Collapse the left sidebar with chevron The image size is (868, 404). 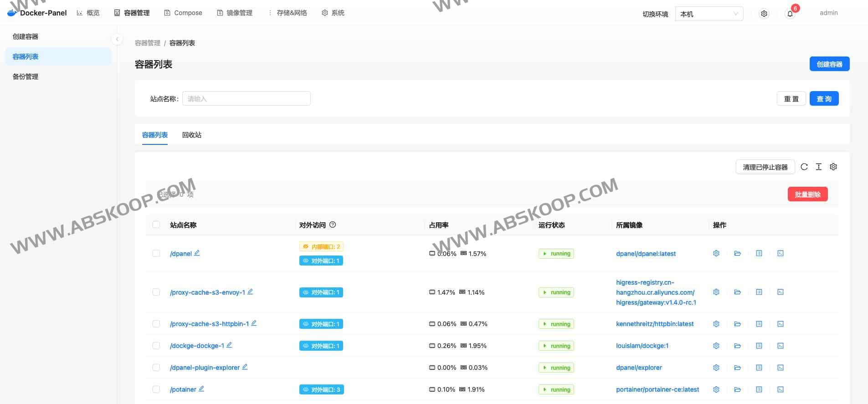point(117,39)
